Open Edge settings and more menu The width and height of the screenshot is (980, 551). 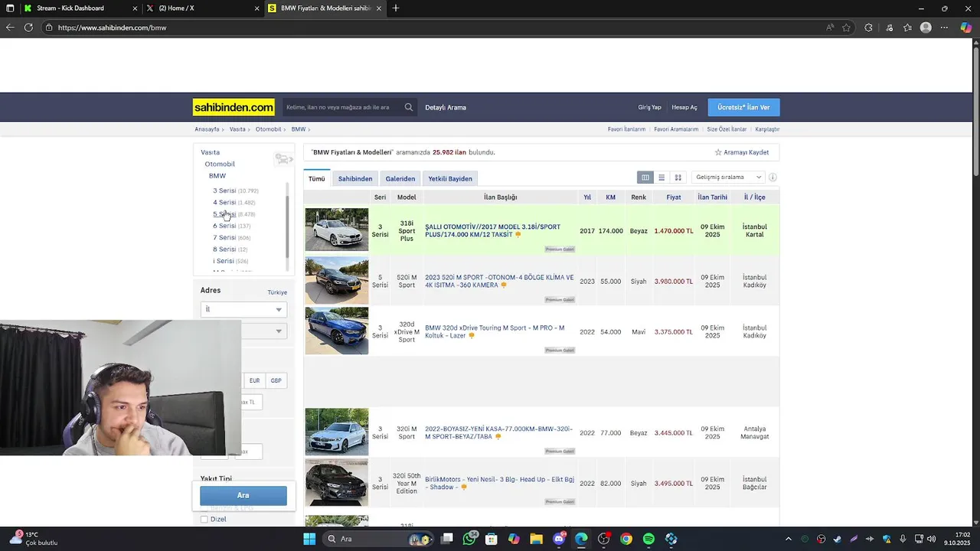click(945, 28)
